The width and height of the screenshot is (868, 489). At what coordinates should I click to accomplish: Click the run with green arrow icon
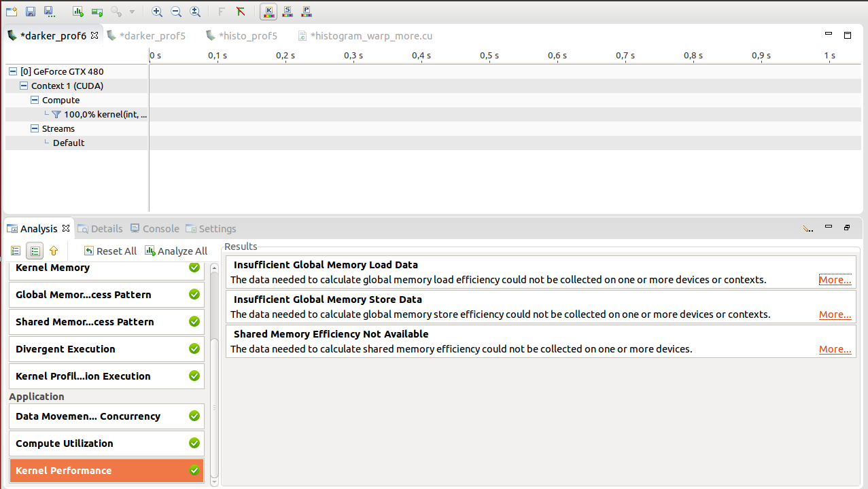point(97,12)
